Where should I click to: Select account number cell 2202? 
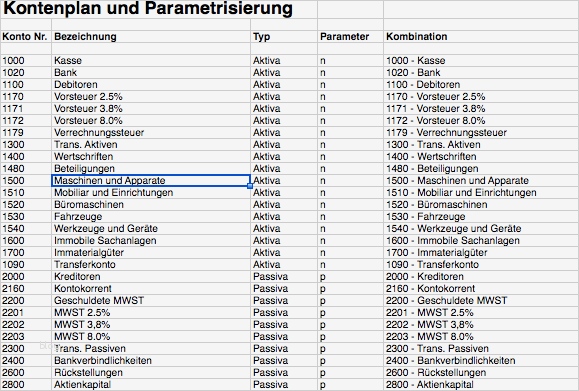click(x=26, y=325)
